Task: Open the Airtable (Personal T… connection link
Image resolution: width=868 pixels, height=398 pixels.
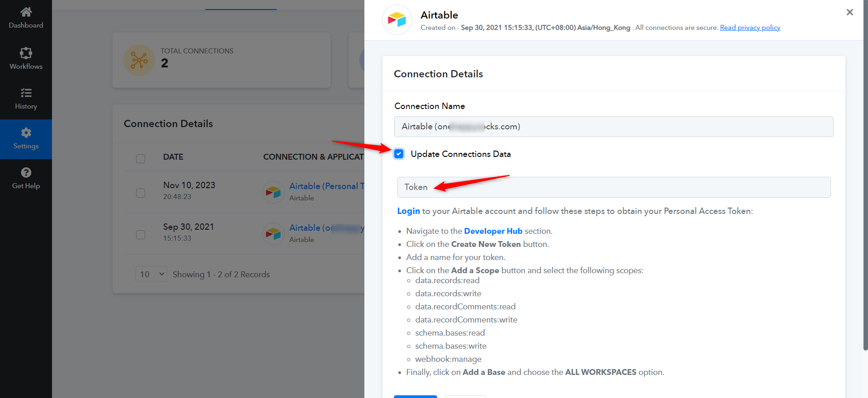Action: point(326,186)
